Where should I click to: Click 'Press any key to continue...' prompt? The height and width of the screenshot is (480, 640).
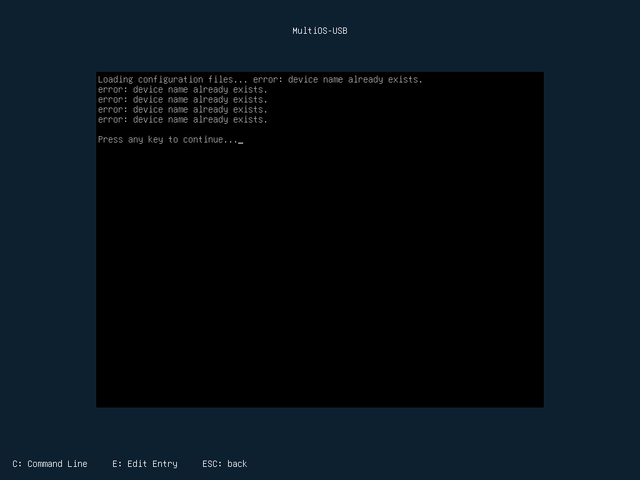click(x=168, y=140)
